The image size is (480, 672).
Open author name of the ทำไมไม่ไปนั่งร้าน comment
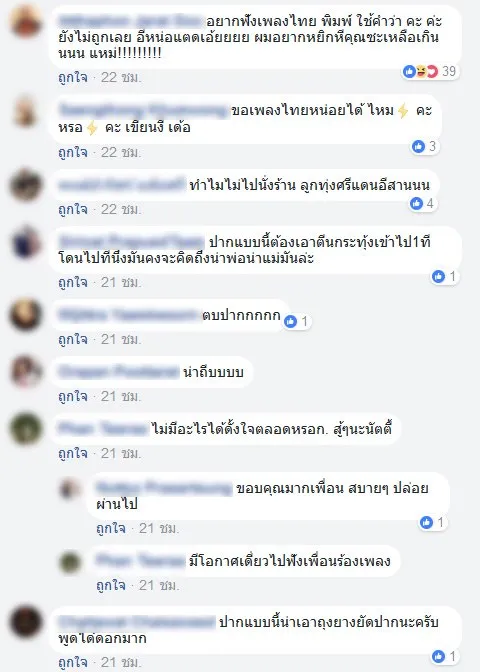tap(121, 185)
